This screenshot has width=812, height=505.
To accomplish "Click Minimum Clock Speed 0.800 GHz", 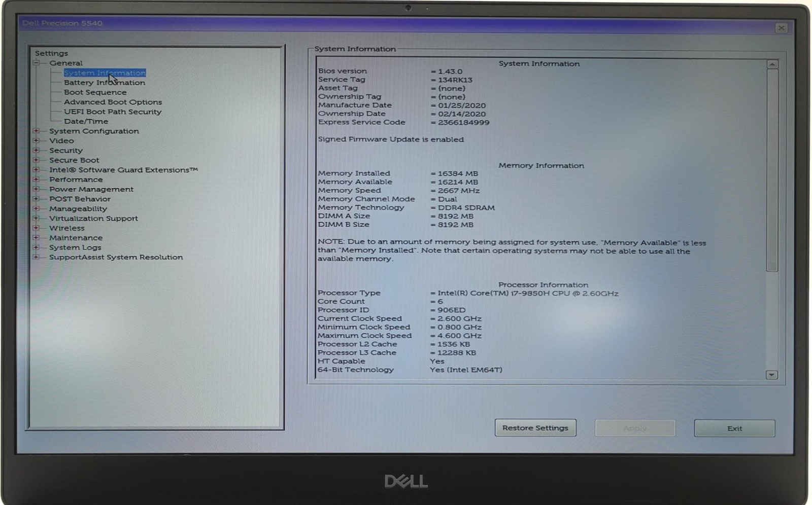I will click(x=460, y=328).
